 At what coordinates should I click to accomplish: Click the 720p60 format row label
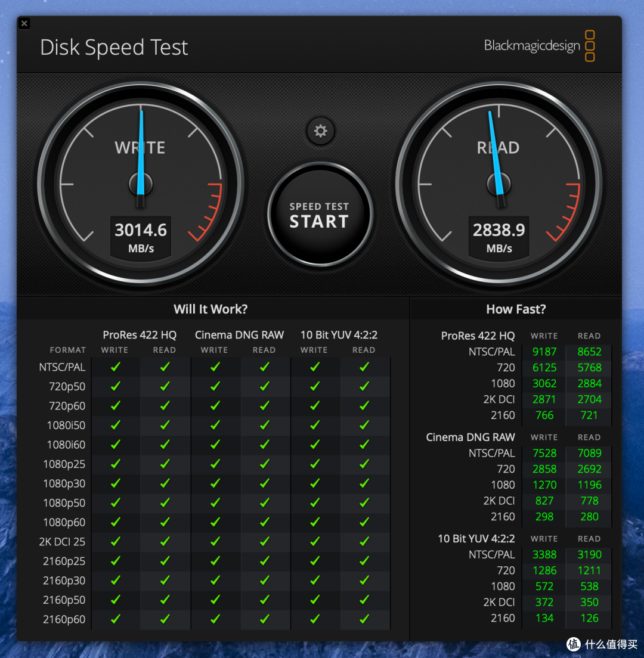click(x=67, y=406)
